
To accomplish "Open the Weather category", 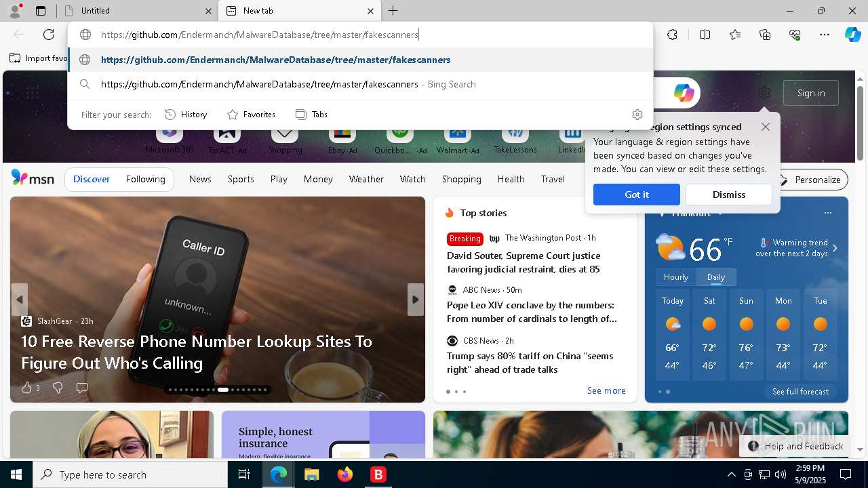I will point(366,180).
